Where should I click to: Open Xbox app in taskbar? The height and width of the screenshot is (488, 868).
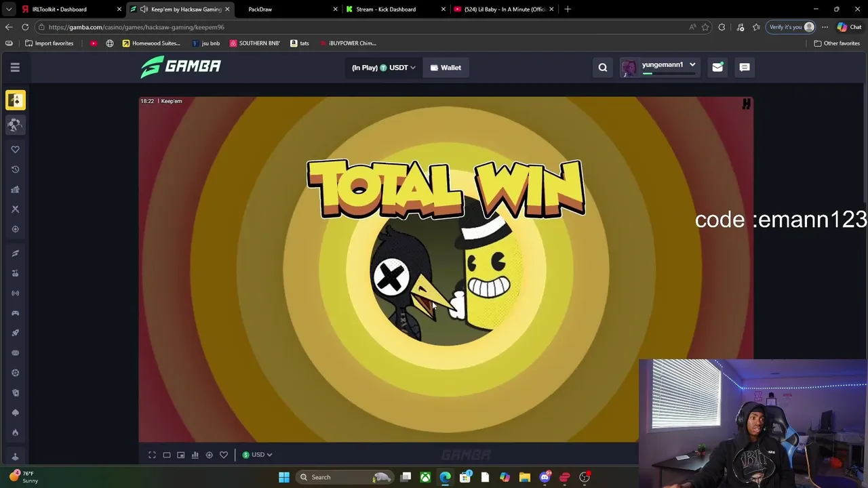coord(425,477)
